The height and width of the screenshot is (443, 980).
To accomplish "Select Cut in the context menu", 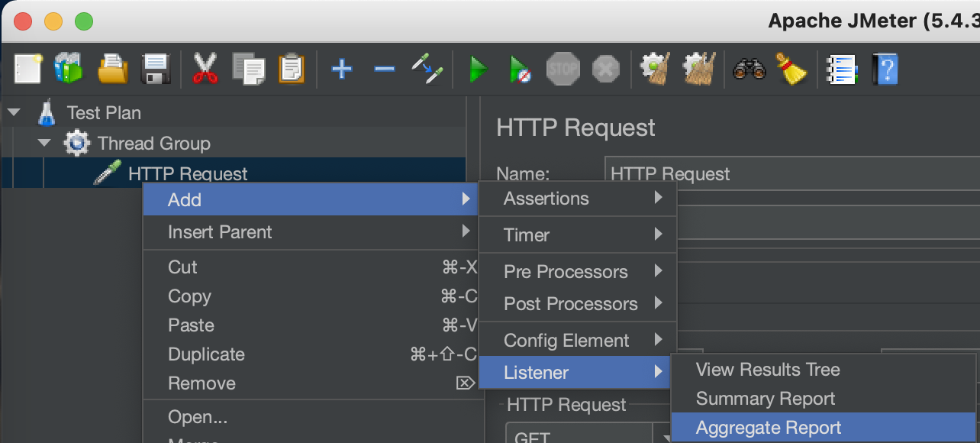I will pyautogui.click(x=311, y=267).
